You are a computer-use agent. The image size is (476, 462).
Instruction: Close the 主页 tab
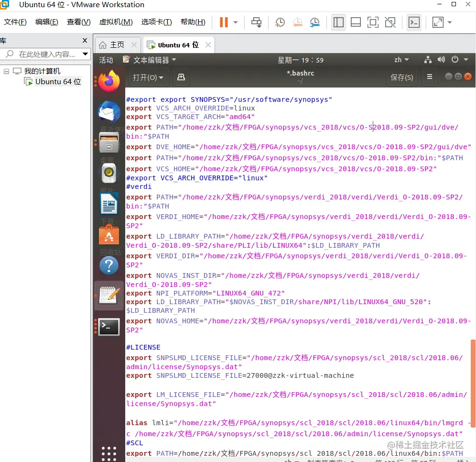[134, 45]
